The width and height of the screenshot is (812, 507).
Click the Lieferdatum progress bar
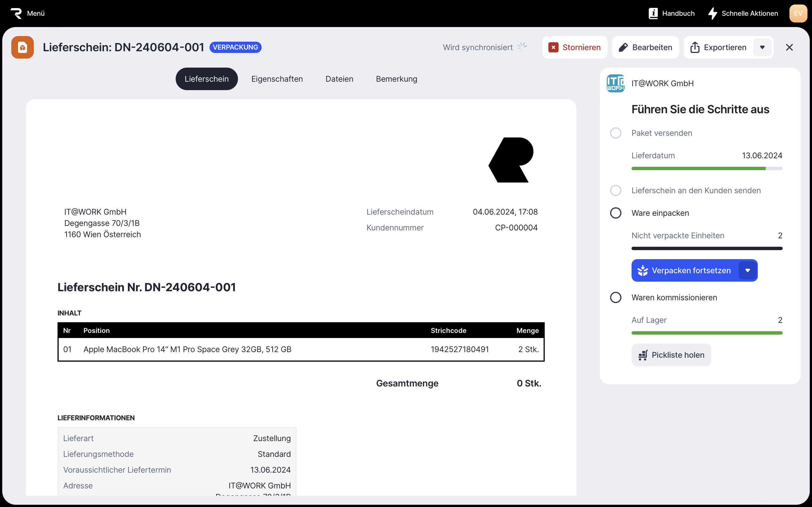click(707, 168)
